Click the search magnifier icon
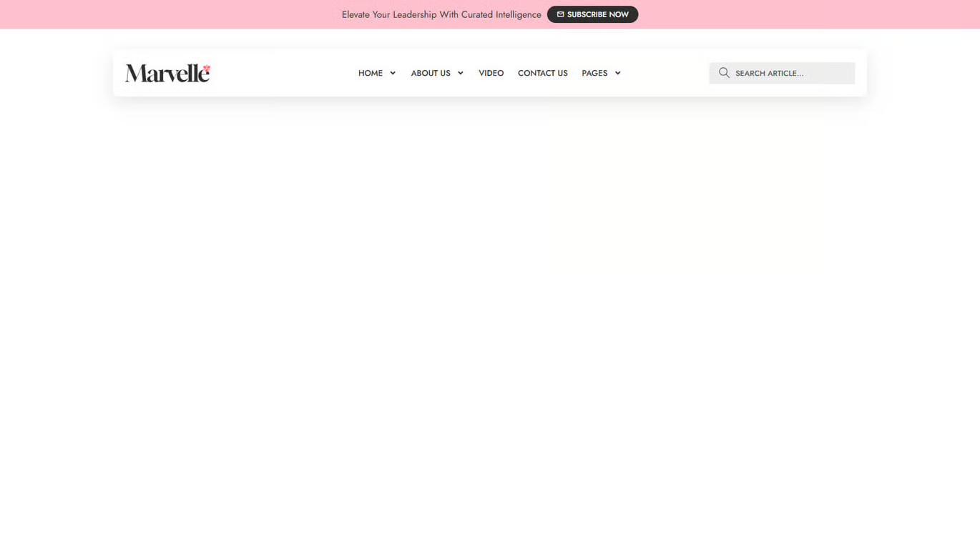This screenshot has height=542, width=980. tap(724, 72)
